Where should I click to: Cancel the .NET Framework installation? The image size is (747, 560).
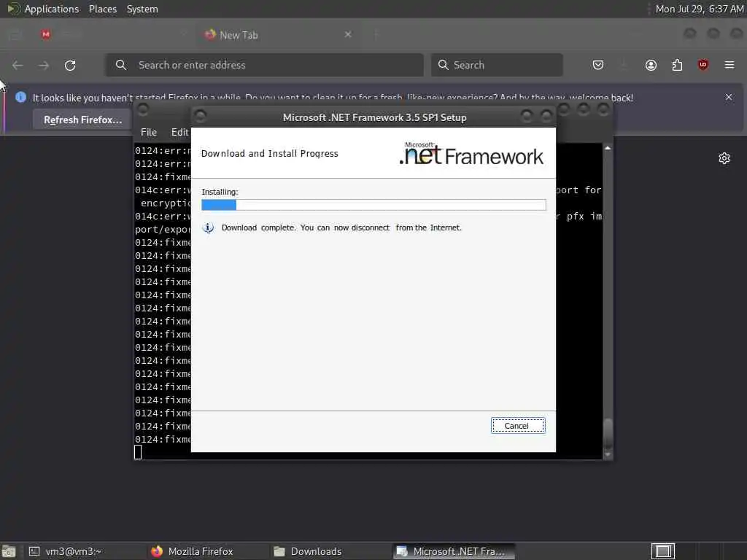tap(517, 426)
